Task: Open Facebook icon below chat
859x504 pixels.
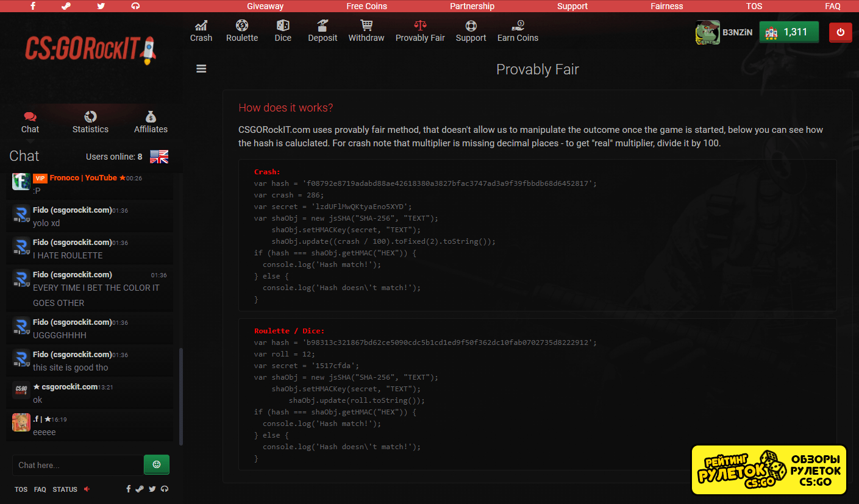Action: (129, 489)
